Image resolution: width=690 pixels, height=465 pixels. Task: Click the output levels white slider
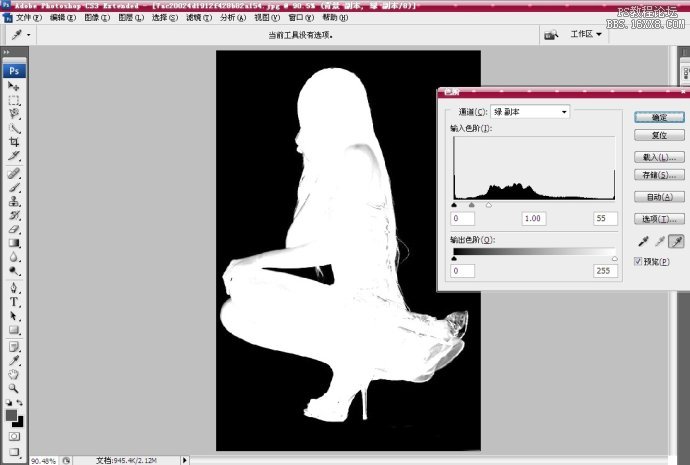(614, 259)
